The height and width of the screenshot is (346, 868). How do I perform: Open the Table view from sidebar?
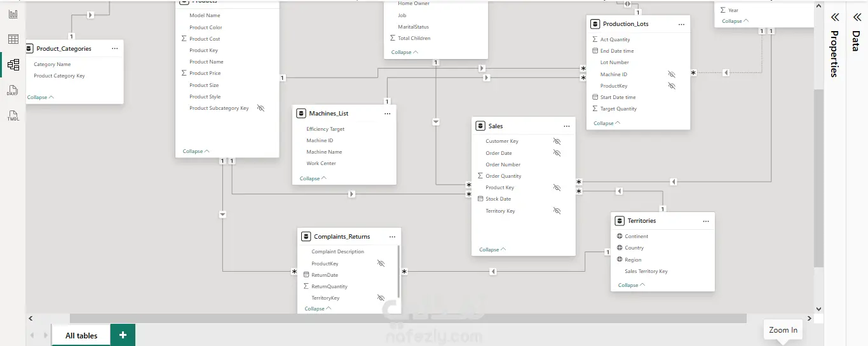pos(13,39)
